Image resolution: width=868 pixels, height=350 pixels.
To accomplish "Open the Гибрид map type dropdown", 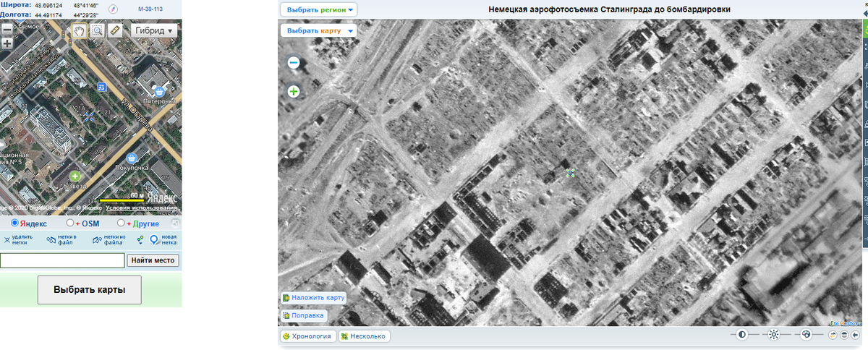I will tap(155, 31).
